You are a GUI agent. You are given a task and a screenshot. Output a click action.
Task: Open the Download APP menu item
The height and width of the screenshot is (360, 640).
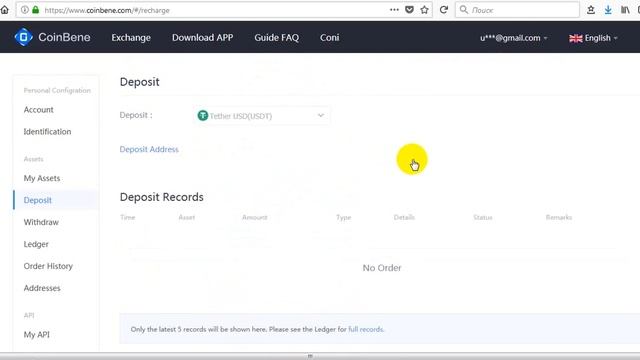[x=202, y=38]
